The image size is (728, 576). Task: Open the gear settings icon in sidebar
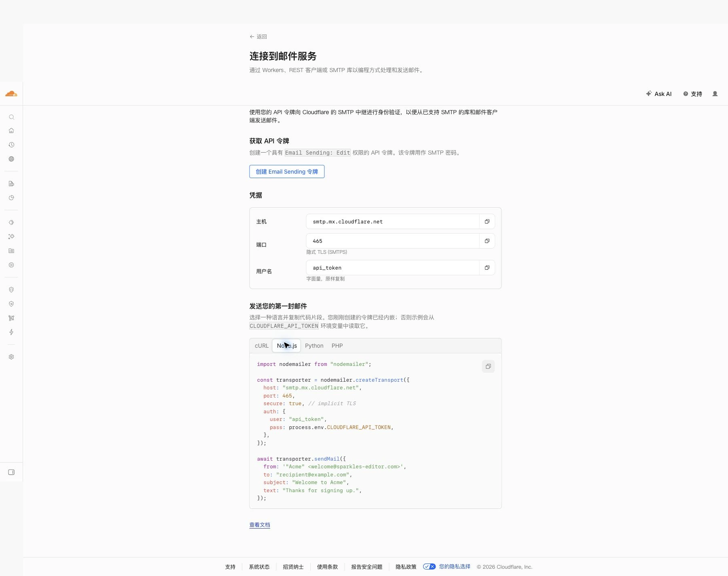pyautogui.click(x=11, y=357)
